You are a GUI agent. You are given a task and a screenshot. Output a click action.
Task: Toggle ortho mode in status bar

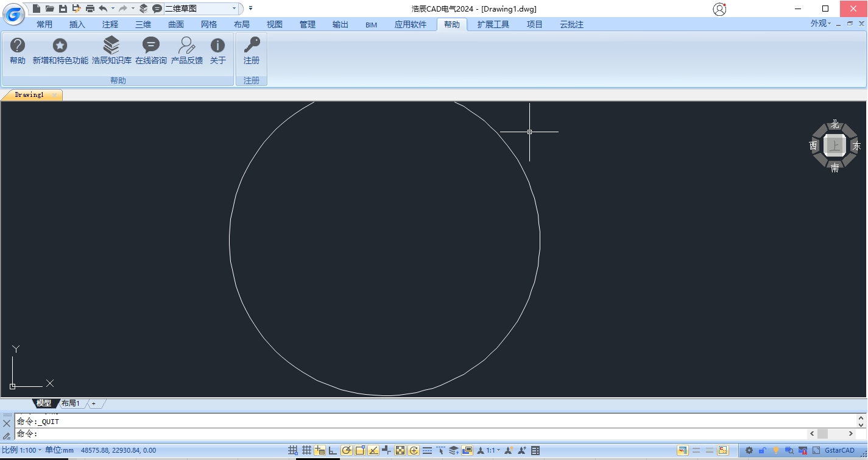coord(333,450)
